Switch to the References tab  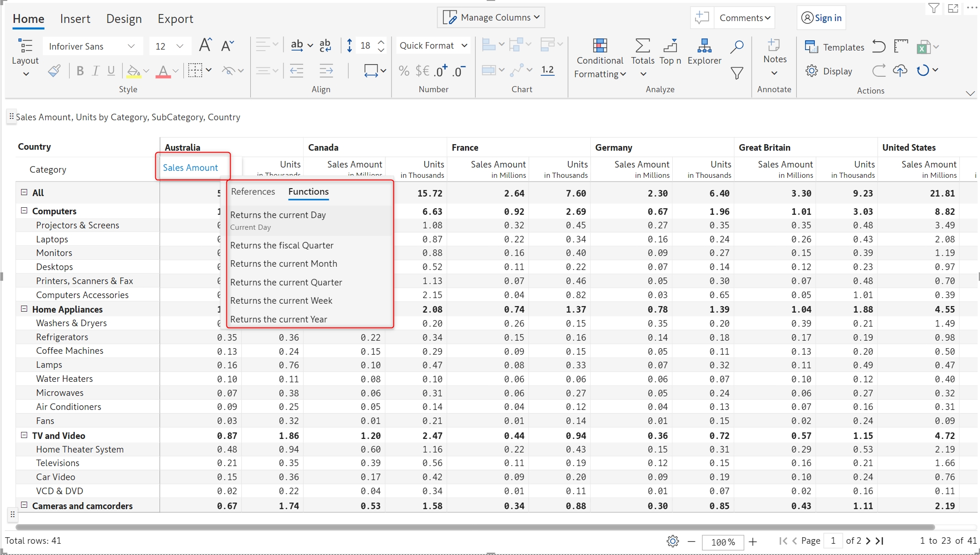(x=253, y=191)
